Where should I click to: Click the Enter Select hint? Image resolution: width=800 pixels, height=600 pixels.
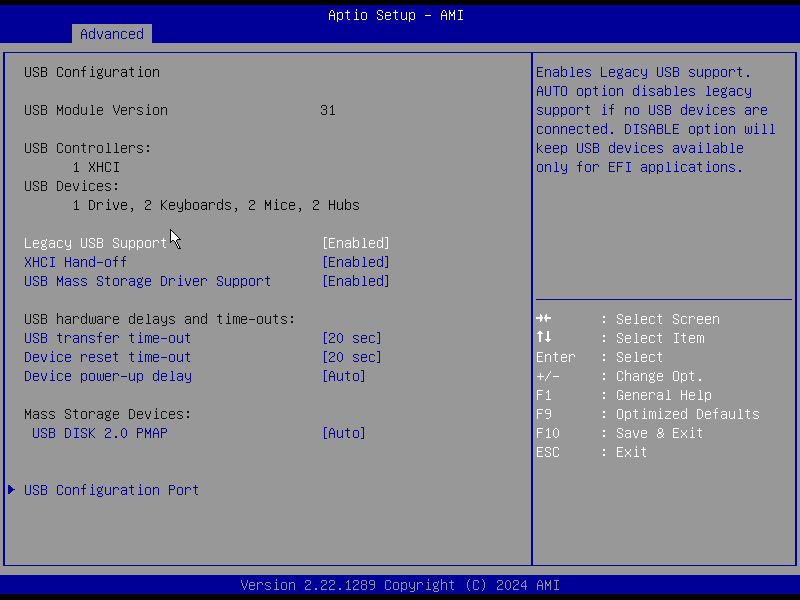coord(599,357)
